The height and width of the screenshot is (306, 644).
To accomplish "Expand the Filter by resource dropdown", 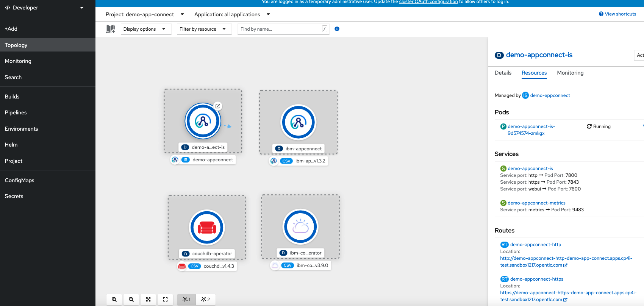I will (204, 29).
